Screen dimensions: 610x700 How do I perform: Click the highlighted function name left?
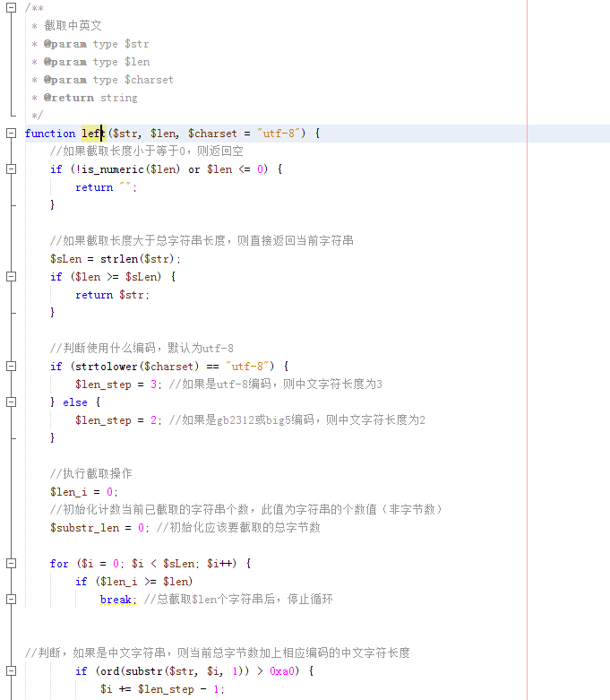[92, 134]
